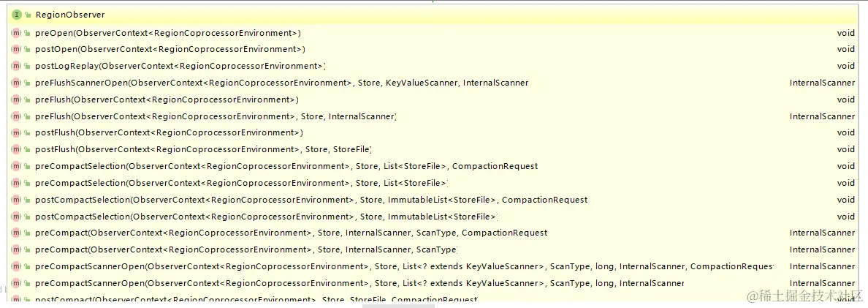Select preCompactSelection method ending with CompactionRequest
Screen dimensions: 868x308
(x=434, y=166)
